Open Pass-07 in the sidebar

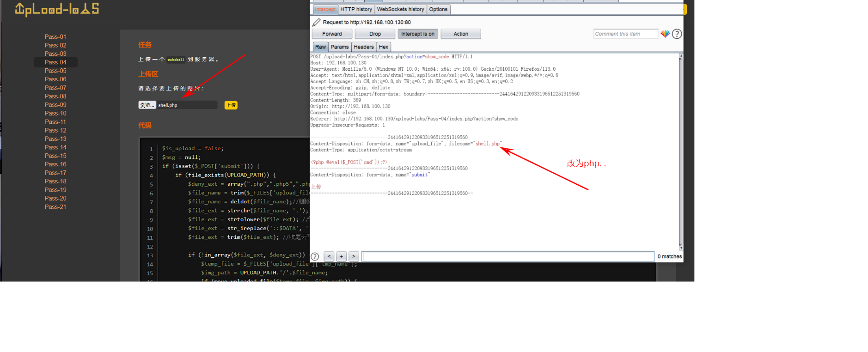click(x=55, y=88)
